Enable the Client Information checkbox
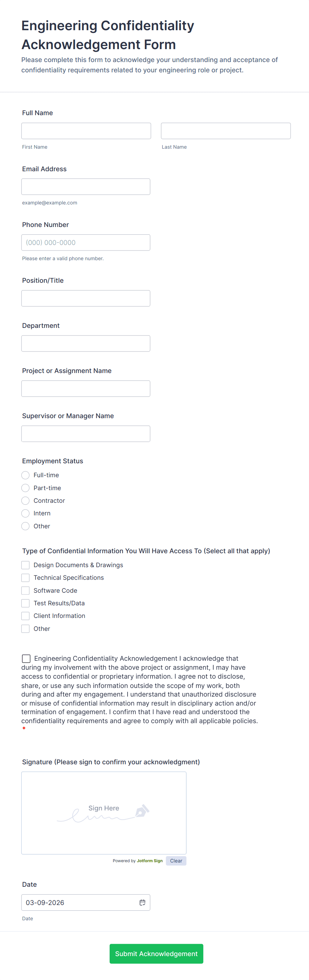Image resolution: width=309 pixels, height=980 pixels. 26,616
